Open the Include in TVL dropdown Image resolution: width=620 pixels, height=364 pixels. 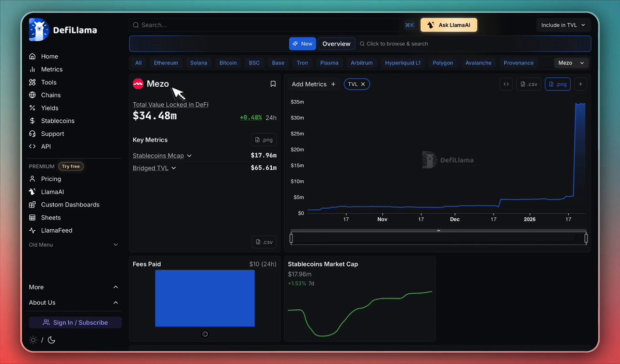click(563, 25)
